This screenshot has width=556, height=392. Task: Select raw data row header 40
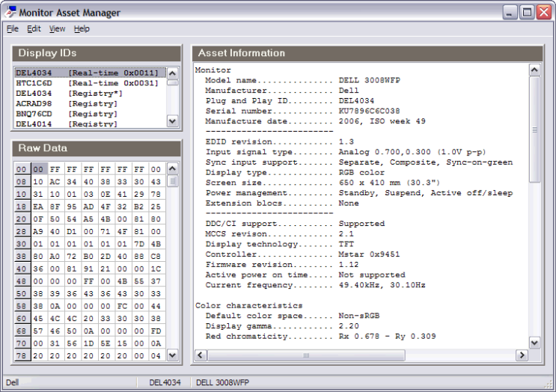22,269
